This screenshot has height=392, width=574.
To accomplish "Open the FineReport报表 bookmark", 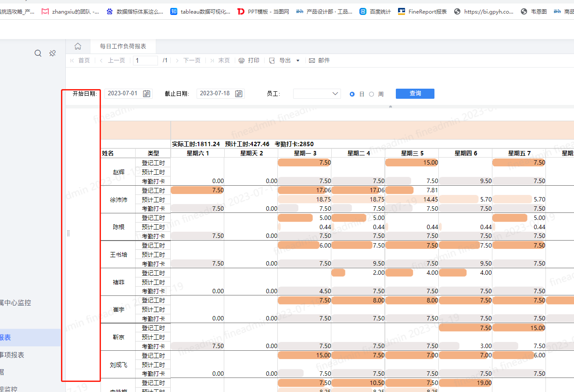I will (423, 12).
